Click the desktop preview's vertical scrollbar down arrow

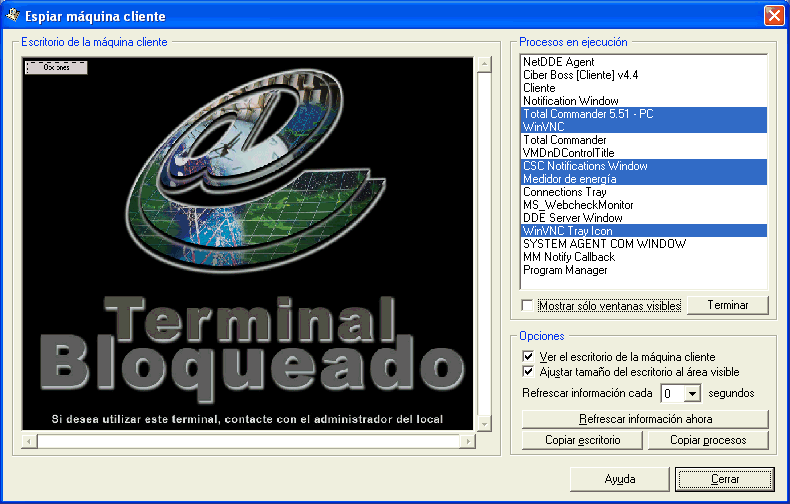[x=484, y=423]
